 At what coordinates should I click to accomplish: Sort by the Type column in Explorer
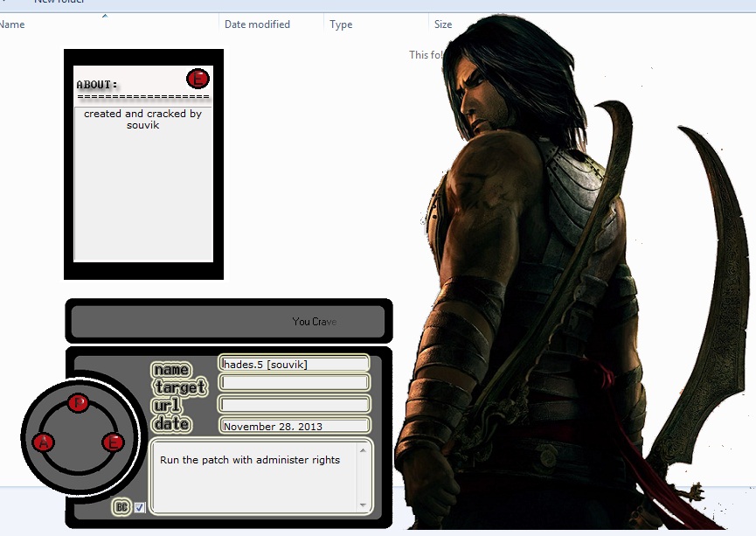[x=341, y=24]
